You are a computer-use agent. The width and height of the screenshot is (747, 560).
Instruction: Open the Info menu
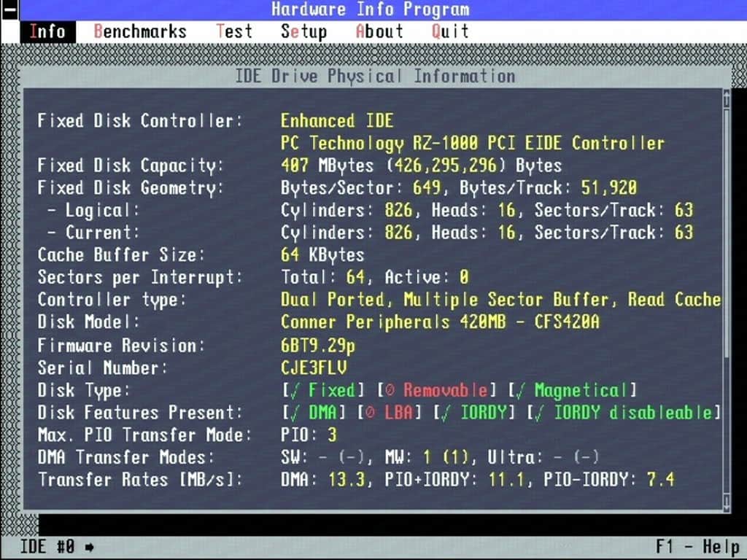tap(47, 32)
